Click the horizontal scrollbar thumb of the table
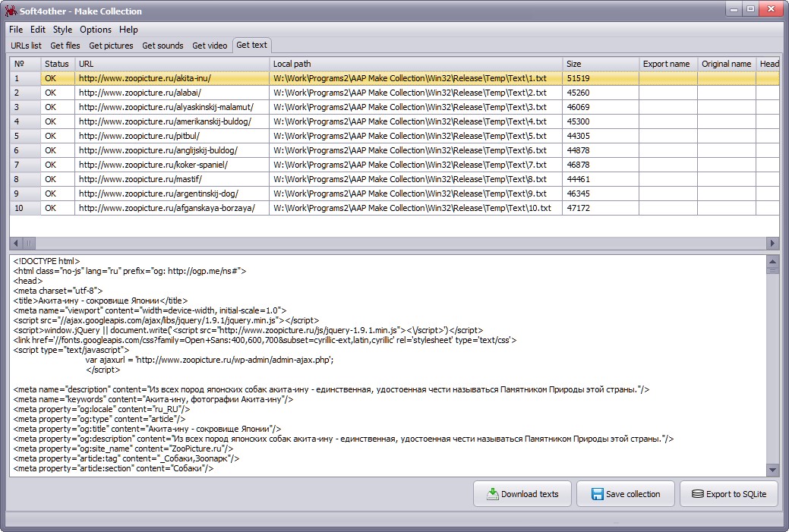 (29, 244)
